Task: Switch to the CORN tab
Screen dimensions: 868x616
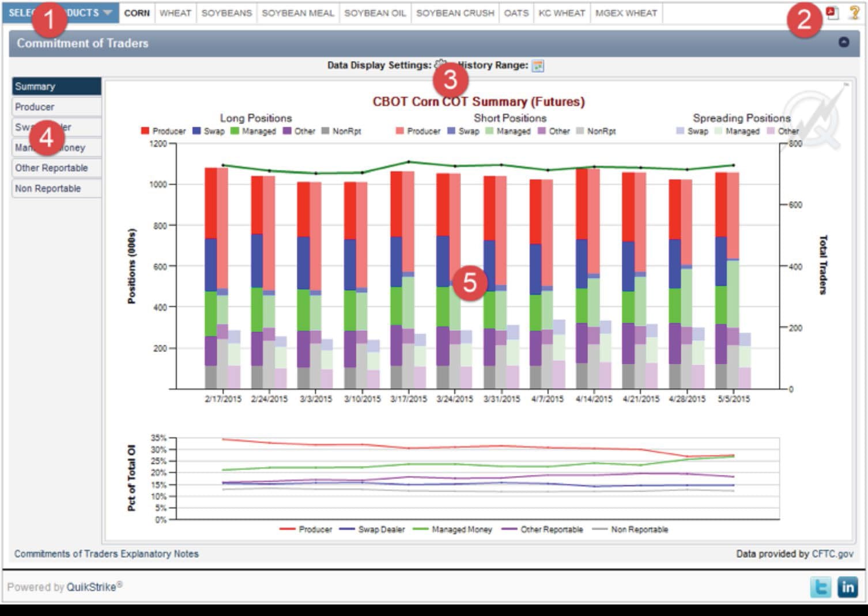Action: click(x=137, y=13)
